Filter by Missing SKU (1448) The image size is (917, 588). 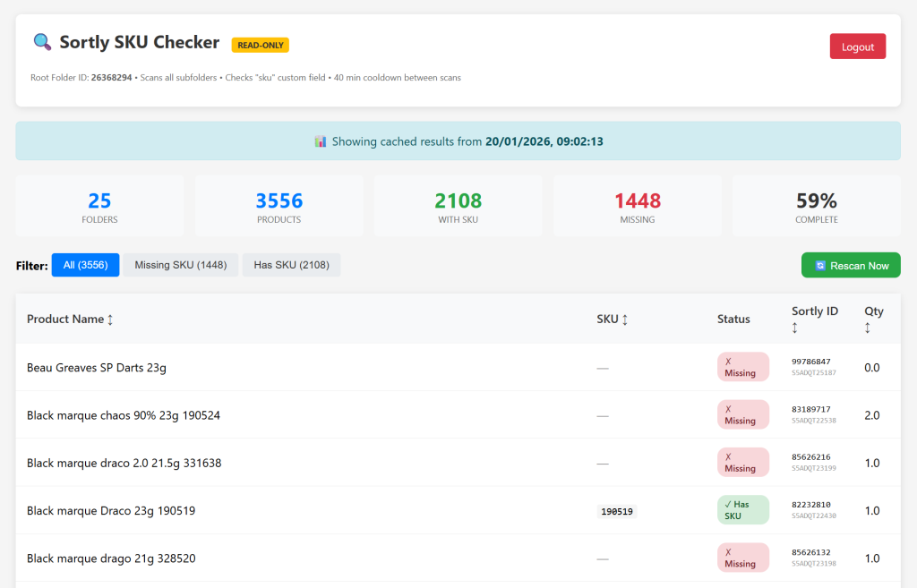pos(180,265)
